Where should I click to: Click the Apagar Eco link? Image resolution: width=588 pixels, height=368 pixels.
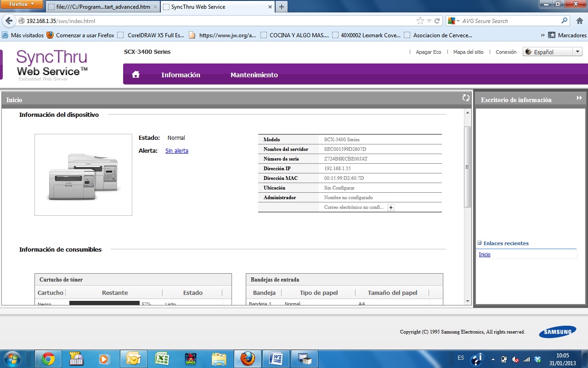(x=428, y=52)
